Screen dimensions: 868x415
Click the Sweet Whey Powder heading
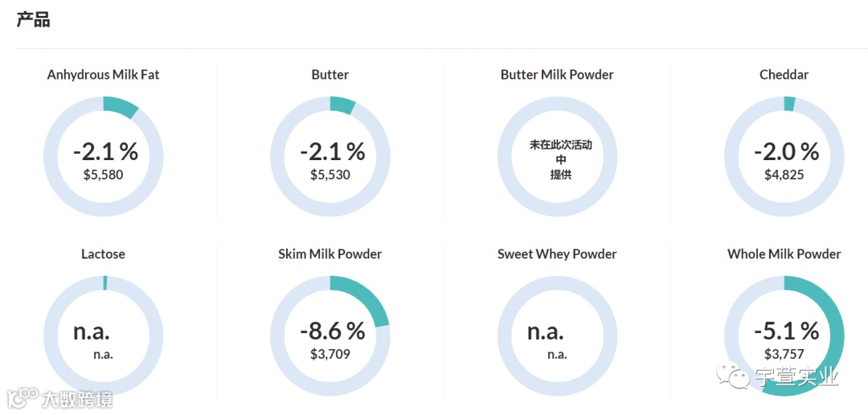(558, 254)
